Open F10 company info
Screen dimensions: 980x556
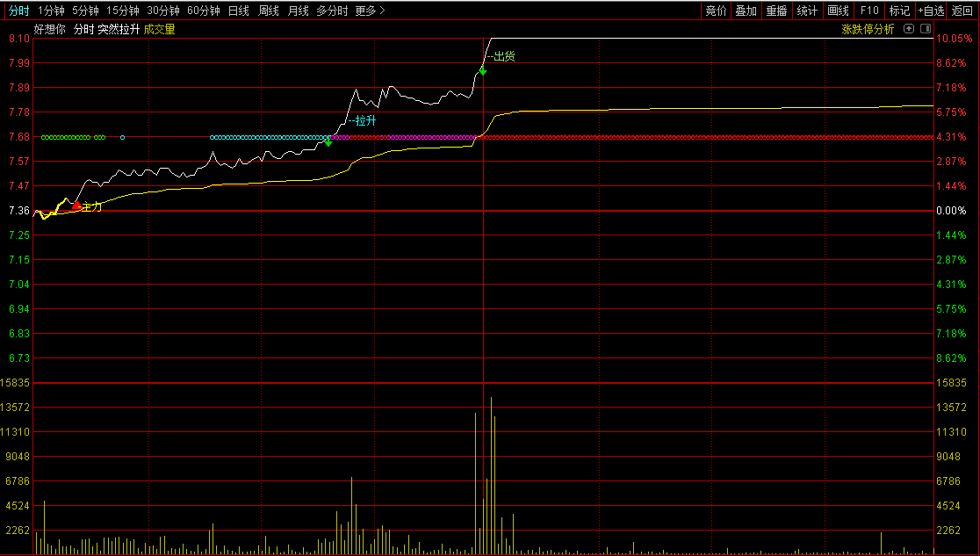(868, 11)
